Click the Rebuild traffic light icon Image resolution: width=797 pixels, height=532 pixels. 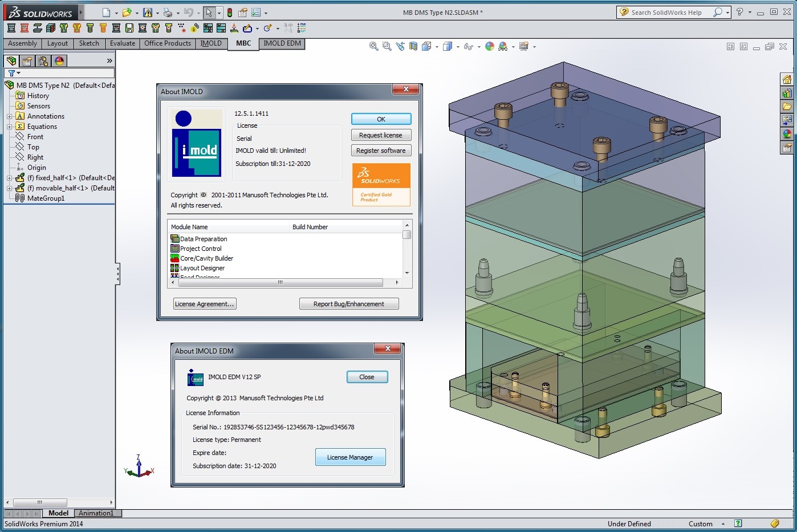click(230, 13)
